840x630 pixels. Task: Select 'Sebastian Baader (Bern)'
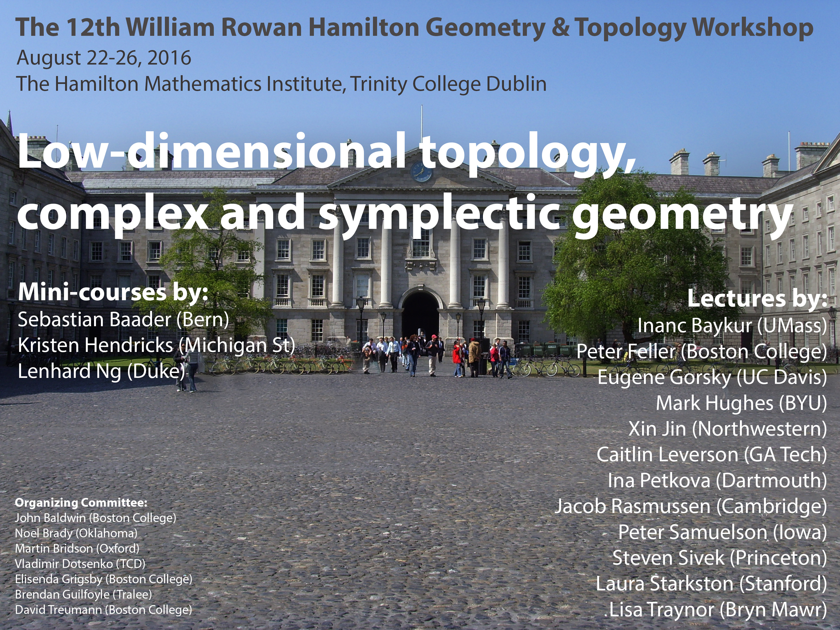pyautogui.click(x=123, y=320)
